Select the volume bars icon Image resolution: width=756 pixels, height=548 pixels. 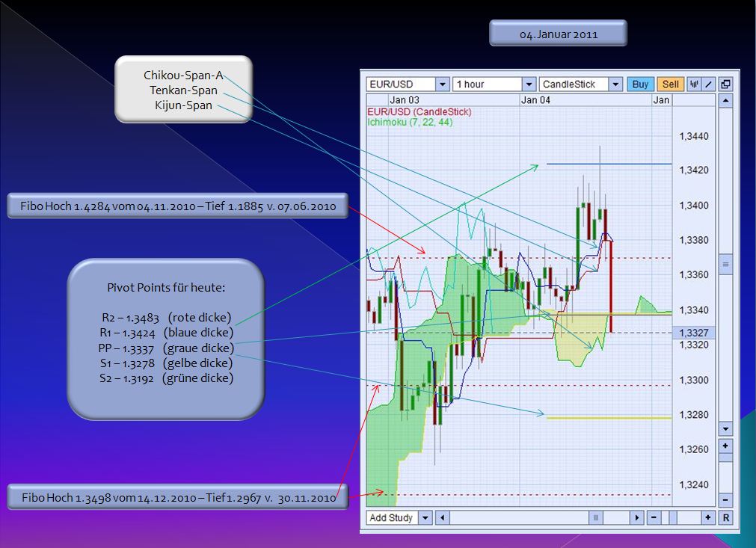[x=694, y=84]
